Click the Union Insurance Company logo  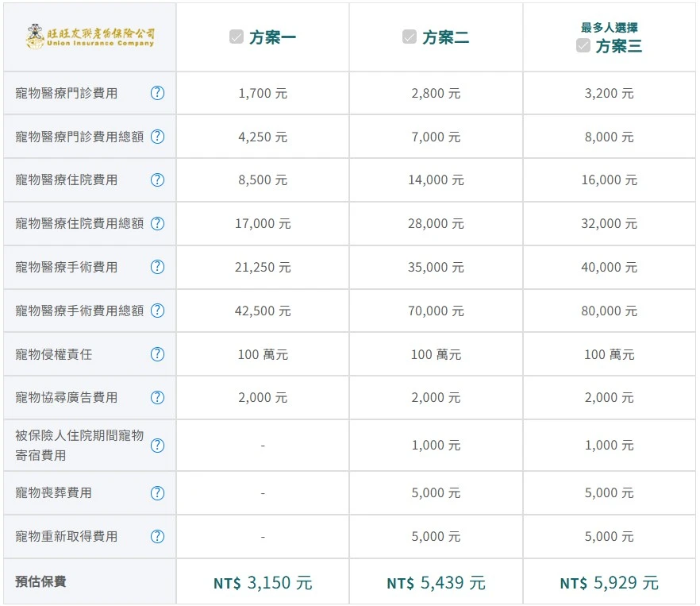pos(90,37)
